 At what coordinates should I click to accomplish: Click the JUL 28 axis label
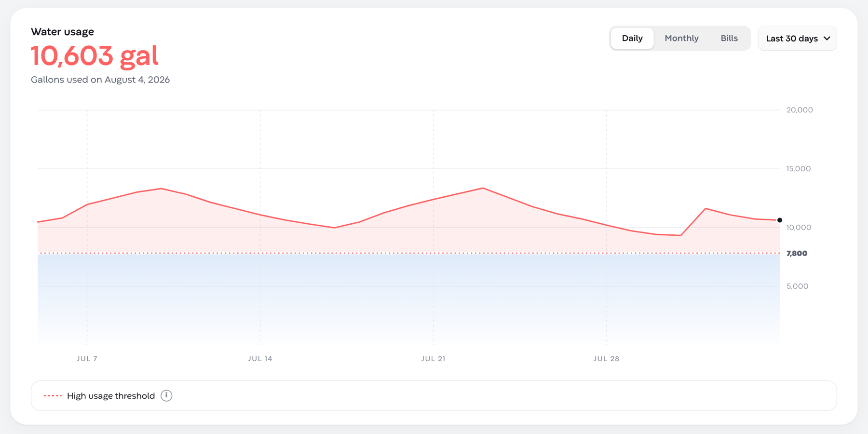click(606, 359)
